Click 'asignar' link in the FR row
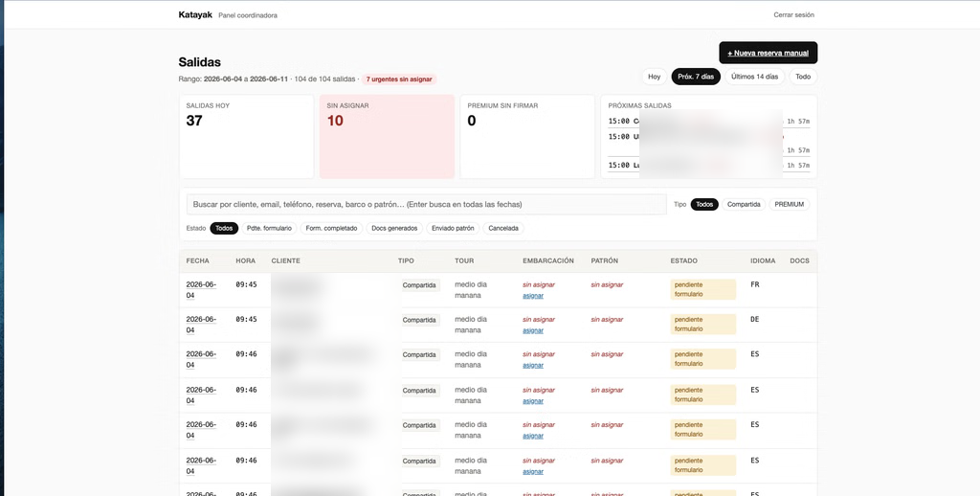Viewport: 980px width, 496px height. 533,296
